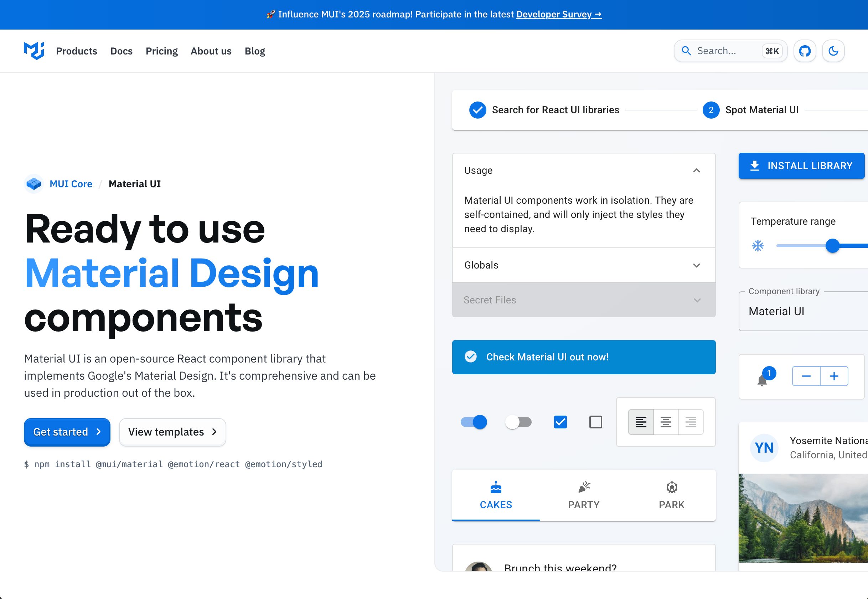Screen dimensions: 868x599
Task: Turn off the enabled blue switch
Action: (x=474, y=422)
